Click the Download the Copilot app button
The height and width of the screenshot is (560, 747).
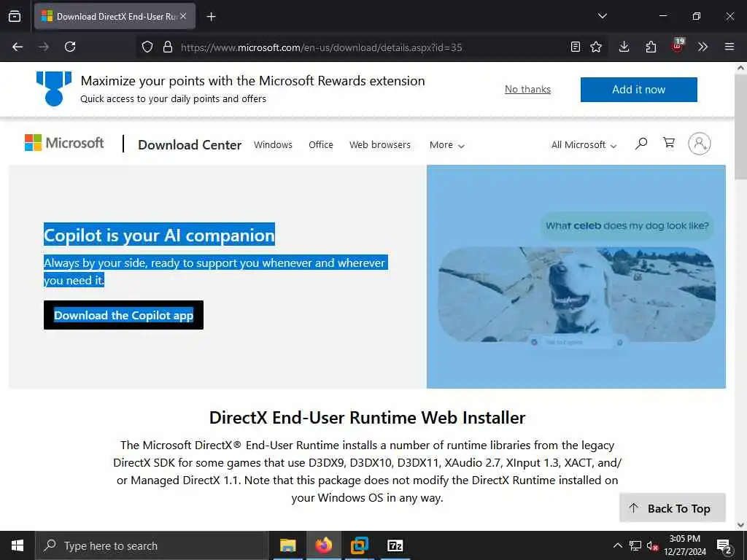click(123, 315)
